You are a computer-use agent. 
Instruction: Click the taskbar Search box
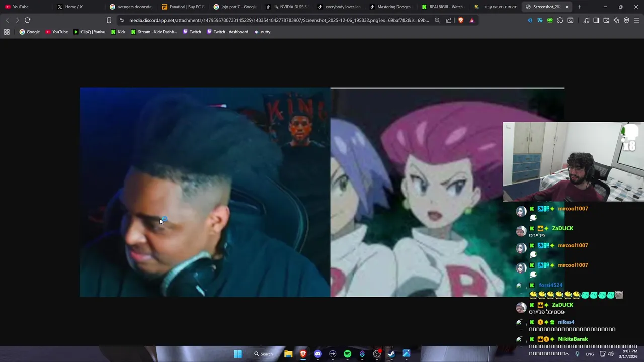pyautogui.click(x=263, y=354)
